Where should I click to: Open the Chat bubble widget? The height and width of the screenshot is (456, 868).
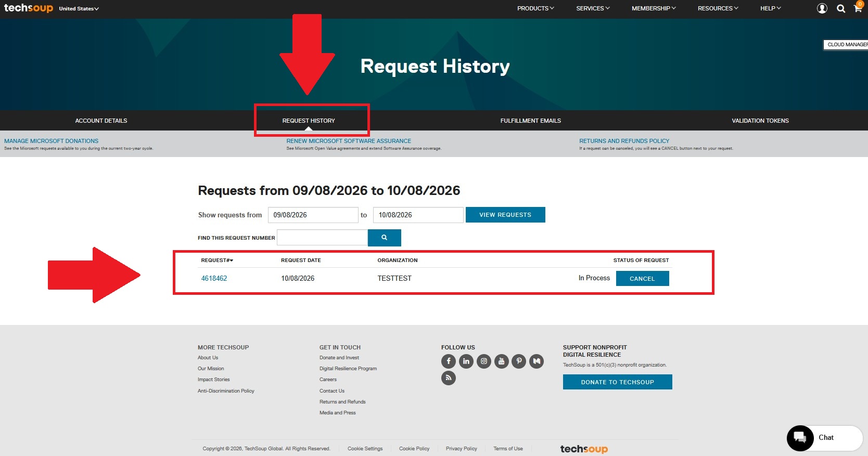point(825,438)
